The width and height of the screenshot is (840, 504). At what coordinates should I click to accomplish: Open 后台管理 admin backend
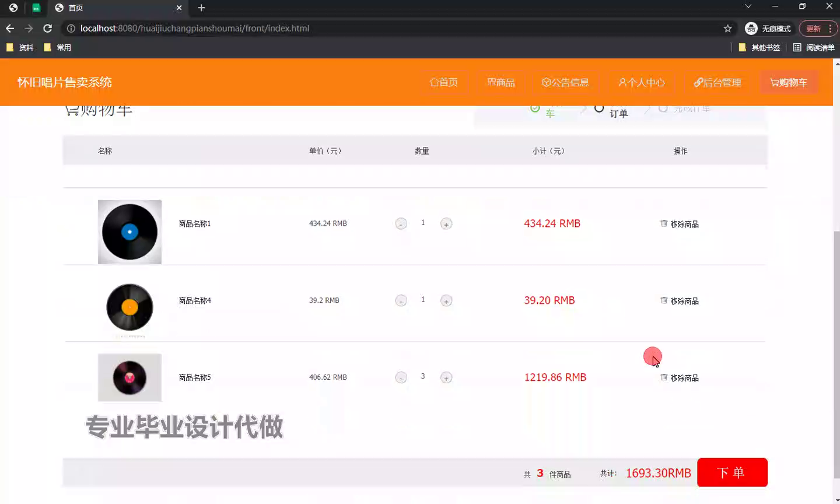(717, 82)
